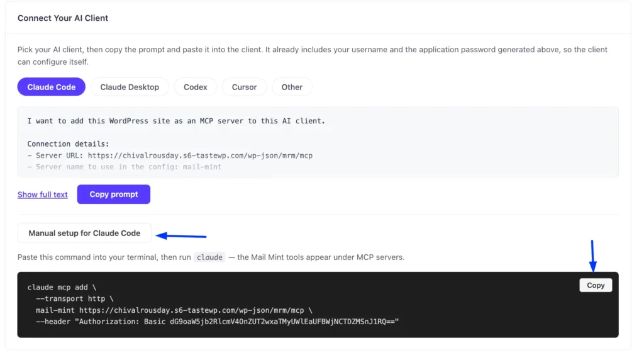Click the mail-mint URL command line
This screenshot has height=360, width=644.
pyautogui.click(x=174, y=310)
